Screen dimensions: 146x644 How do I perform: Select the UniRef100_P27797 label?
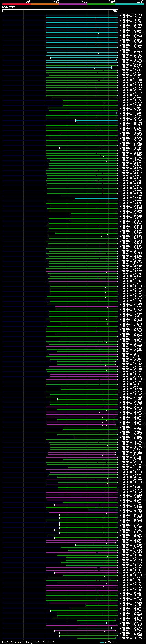pyautogui.click(x=131, y=314)
